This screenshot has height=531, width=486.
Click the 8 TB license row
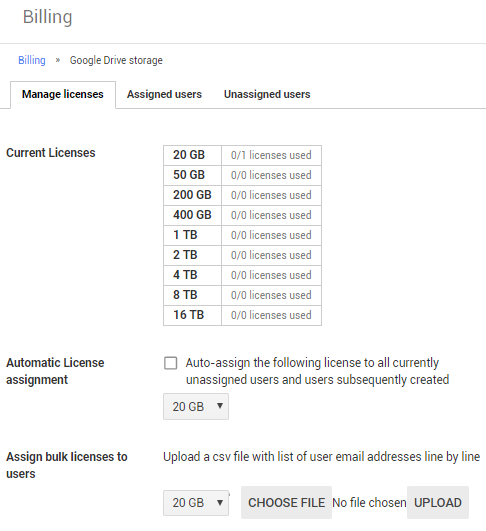click(x=242, y=295)
